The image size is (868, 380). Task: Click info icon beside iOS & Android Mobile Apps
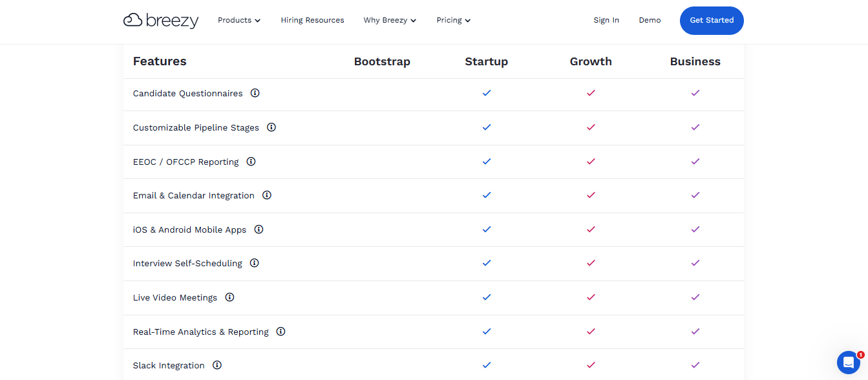coord(259,229)
